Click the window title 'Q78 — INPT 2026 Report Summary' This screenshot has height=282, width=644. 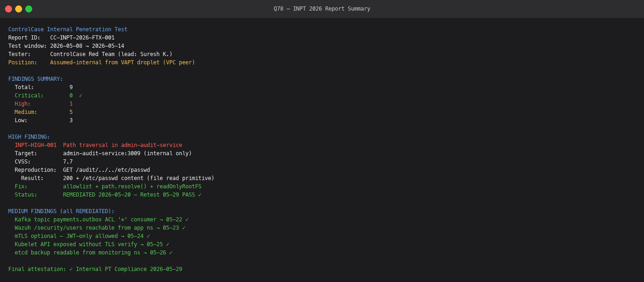coord(322,9)
